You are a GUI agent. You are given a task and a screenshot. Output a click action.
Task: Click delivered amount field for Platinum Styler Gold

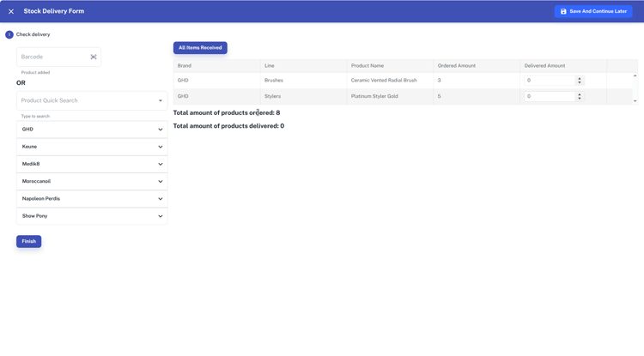tap(550, 97)
